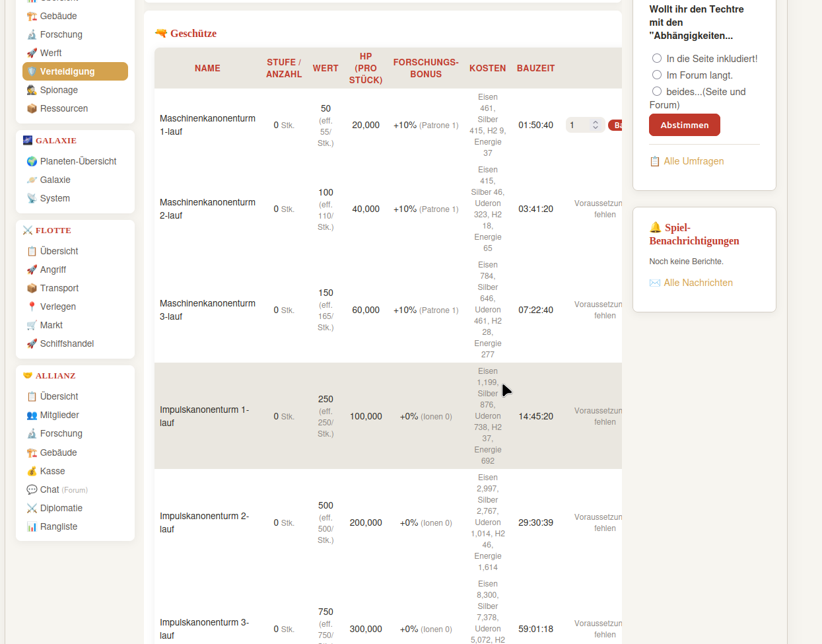Click the clipboard icon beside Alle Umfragen

click(x=655, y=161)
